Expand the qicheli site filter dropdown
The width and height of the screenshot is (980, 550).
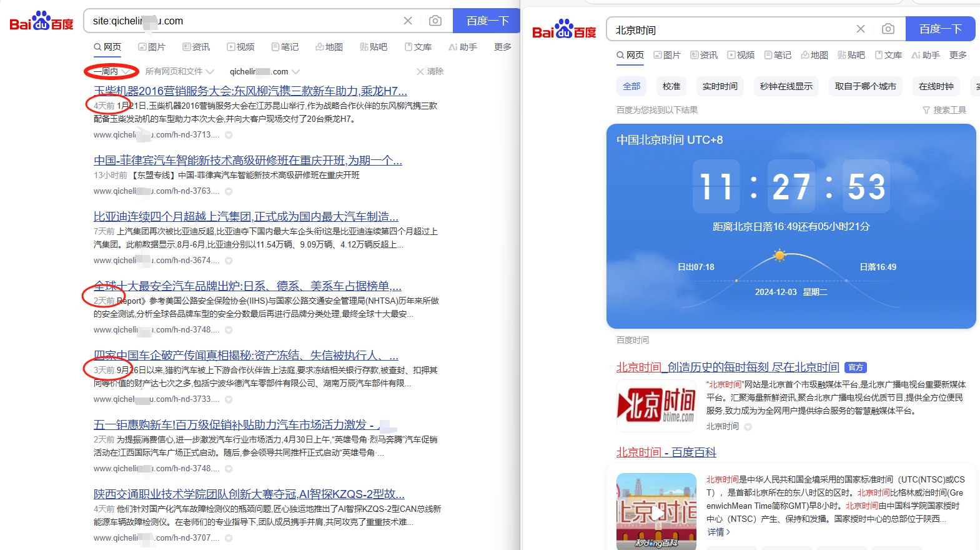coord(264,71)
